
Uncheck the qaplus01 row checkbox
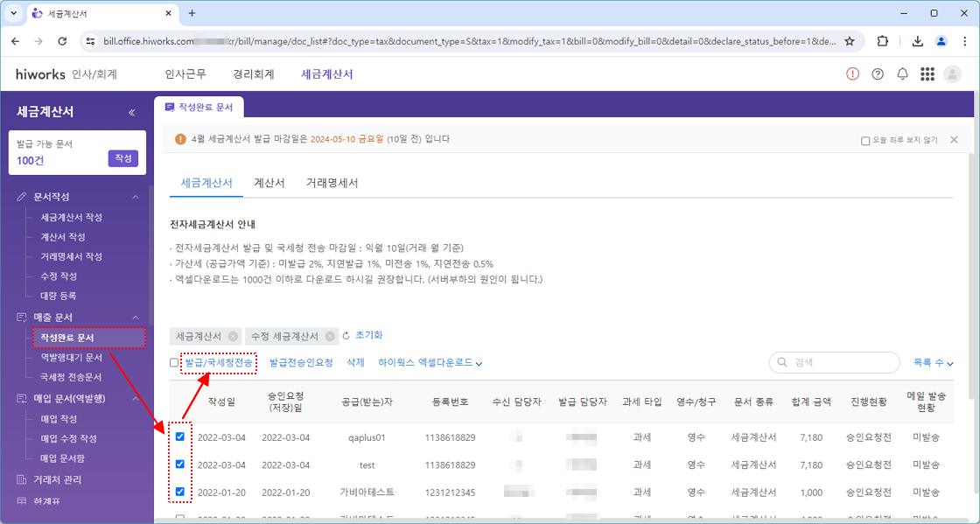coord(180,437)
